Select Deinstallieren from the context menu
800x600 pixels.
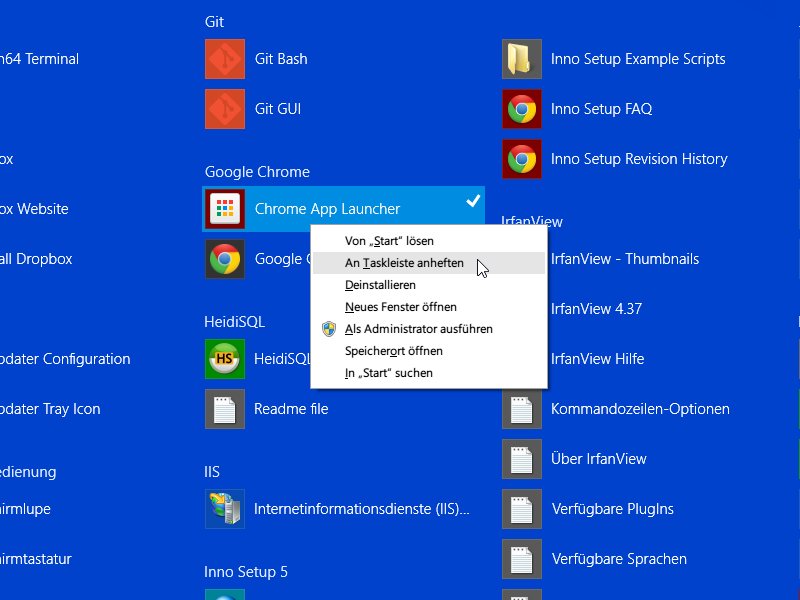coord(429,285)
